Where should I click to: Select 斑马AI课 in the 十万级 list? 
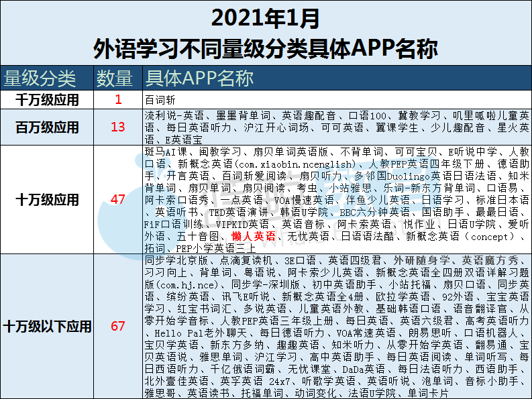tap(165, 152)
